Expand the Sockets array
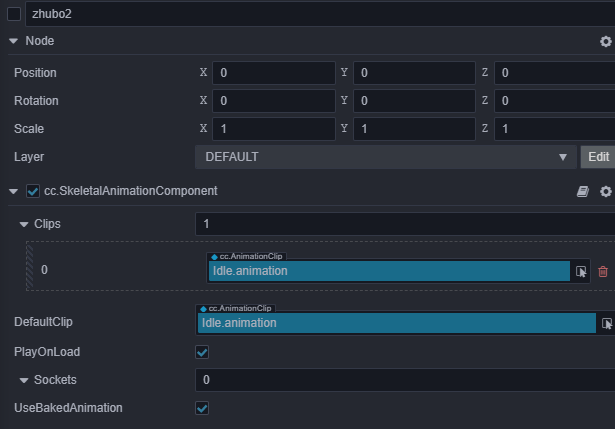 24,380
